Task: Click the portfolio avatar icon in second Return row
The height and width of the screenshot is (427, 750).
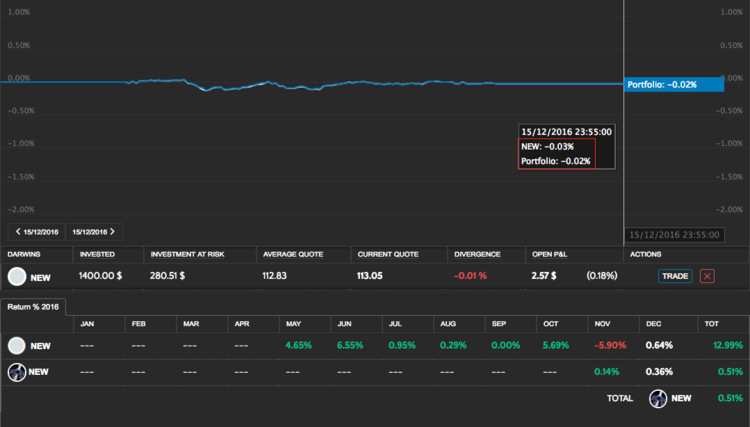Action: point(16,371)
